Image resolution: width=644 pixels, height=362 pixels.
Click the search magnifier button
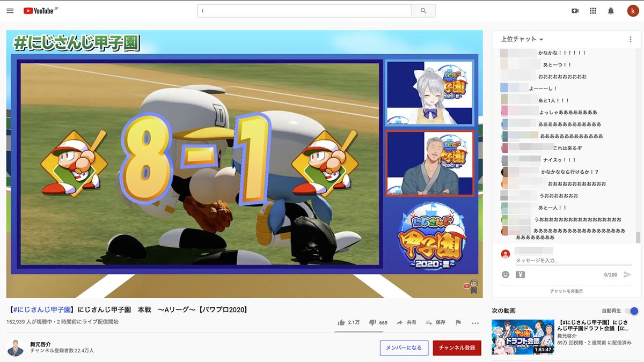[423, 11]
